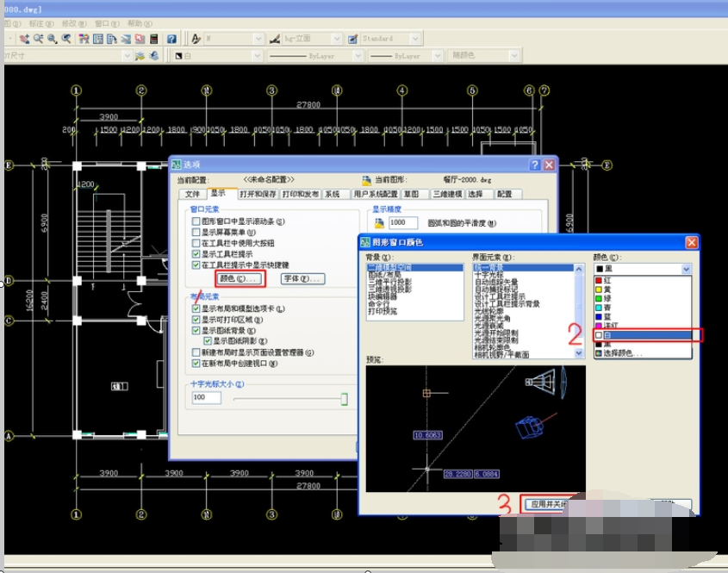Image resolution: width=728 pixels, height=573 pixels.
Task: Toggle 显示可打印区域 checkbox
Action: click(196, 320)
